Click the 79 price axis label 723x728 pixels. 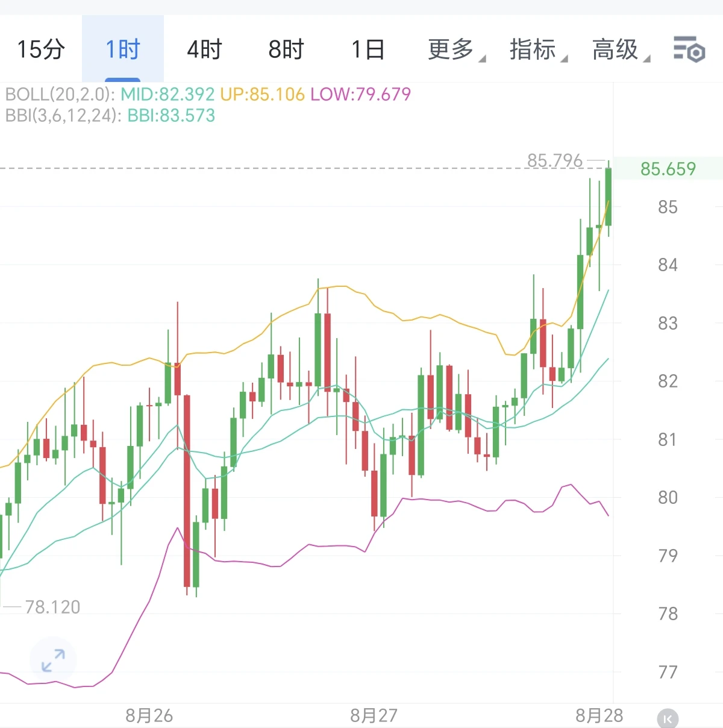click(668, 556)
